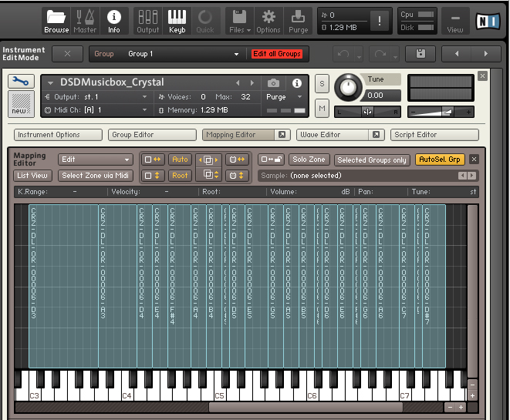Switch to List View

click(x=32, y=176)
